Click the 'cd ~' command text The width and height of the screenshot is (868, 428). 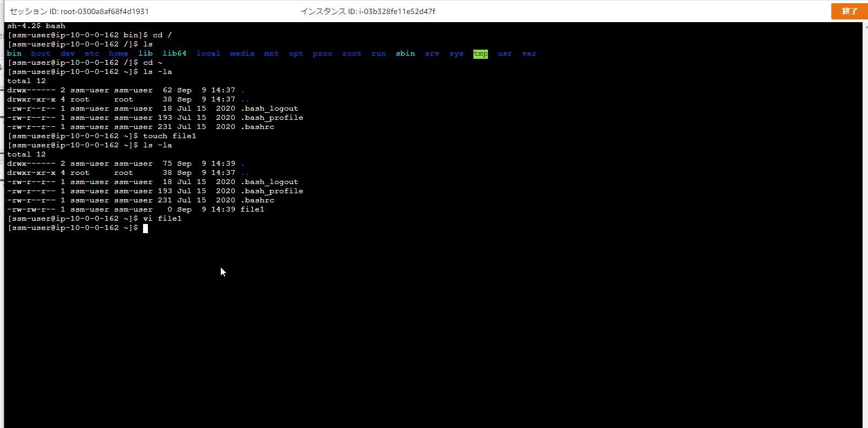(x=153, y=63)
